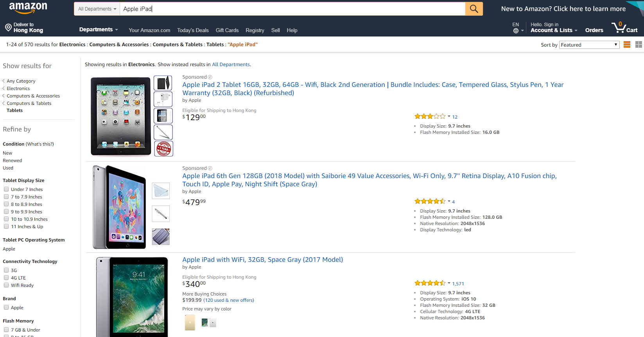Tick the Apple brand checkbox
This screenshot has height=337, width=644.
click(6, 308)
